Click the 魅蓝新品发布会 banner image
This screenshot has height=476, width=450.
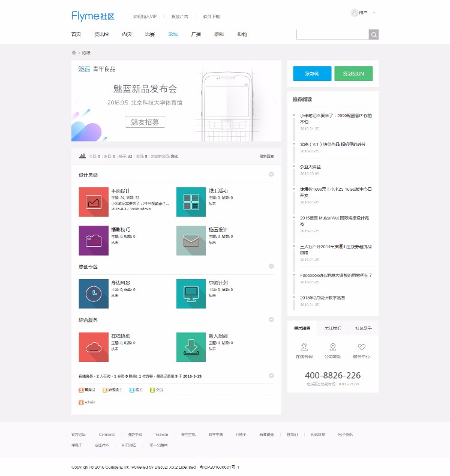(x=176, y=101)
